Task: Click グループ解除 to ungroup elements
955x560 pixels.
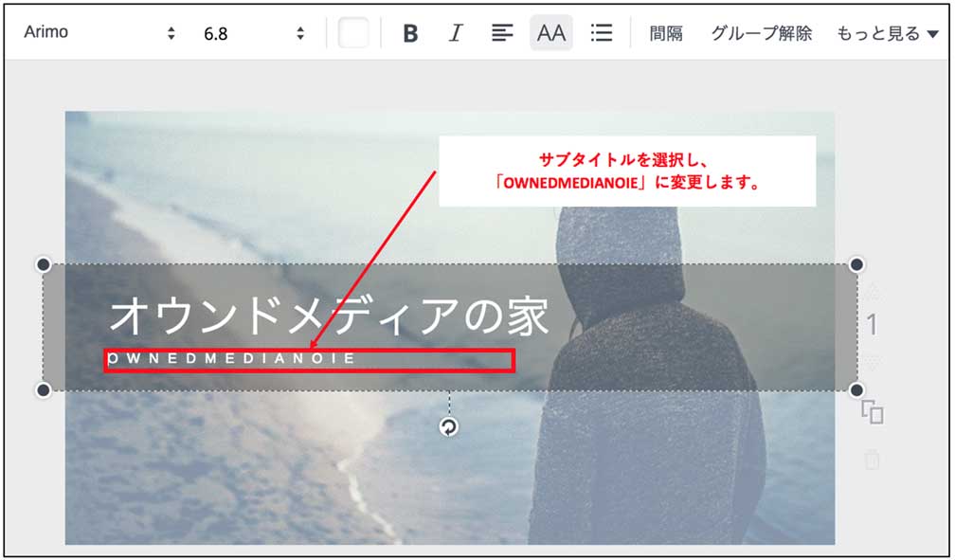Action: click(762, 33)
